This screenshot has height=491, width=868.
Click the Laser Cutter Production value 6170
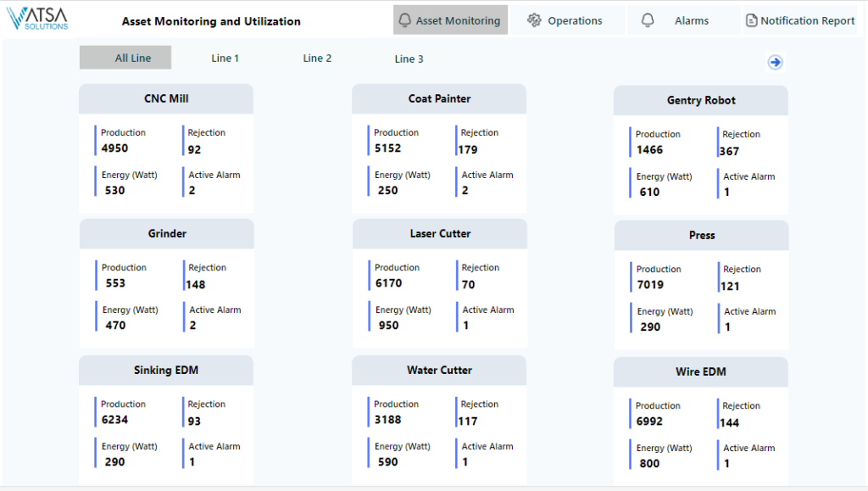click(x=388, y=283)
